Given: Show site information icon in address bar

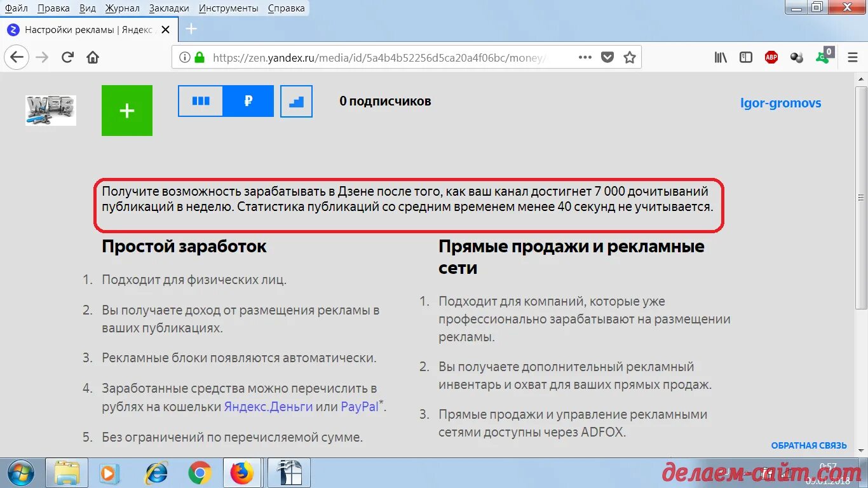Looking at the screenshot, I should (x=184, y=57).
